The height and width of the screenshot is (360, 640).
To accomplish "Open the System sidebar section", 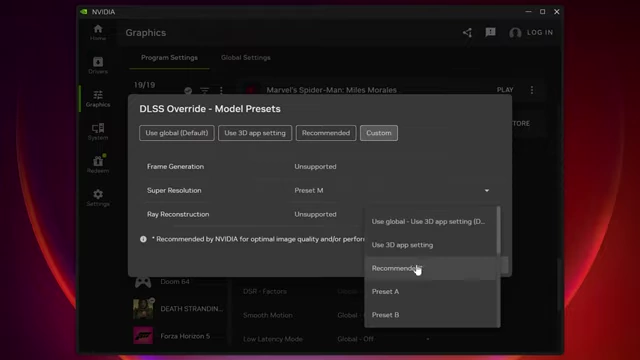I will [98, 132].
